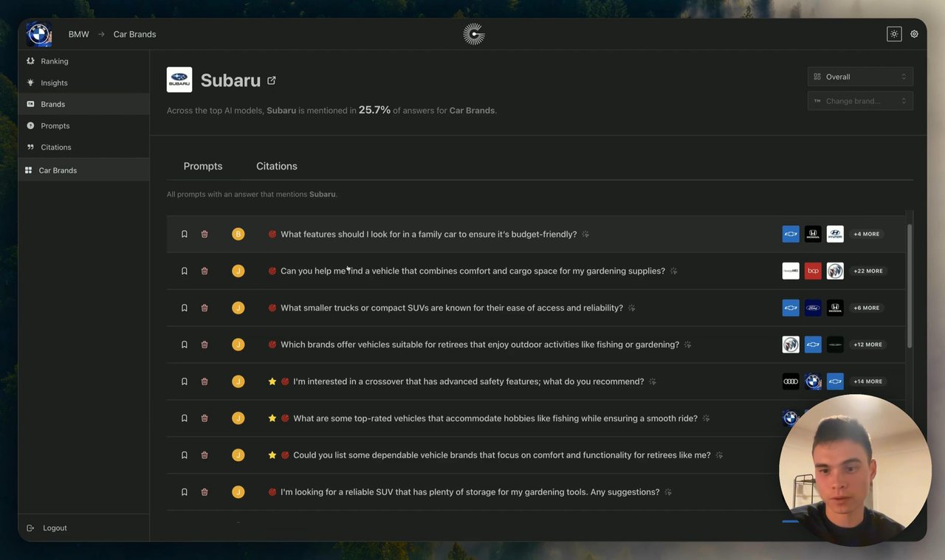Toggle the light/dark theme button
Screen dimensions: 945x560
click(x=894, y=34)
